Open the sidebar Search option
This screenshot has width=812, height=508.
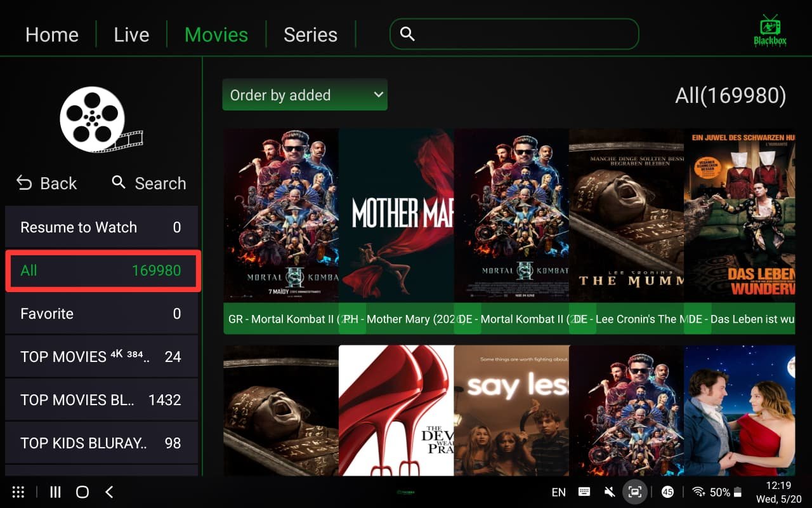click(149, 184)
